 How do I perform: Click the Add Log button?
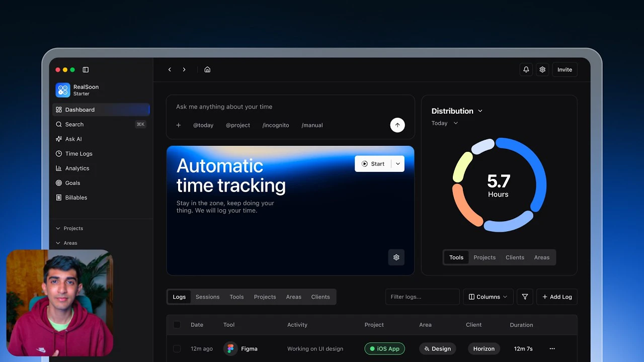tap(557, 297)
